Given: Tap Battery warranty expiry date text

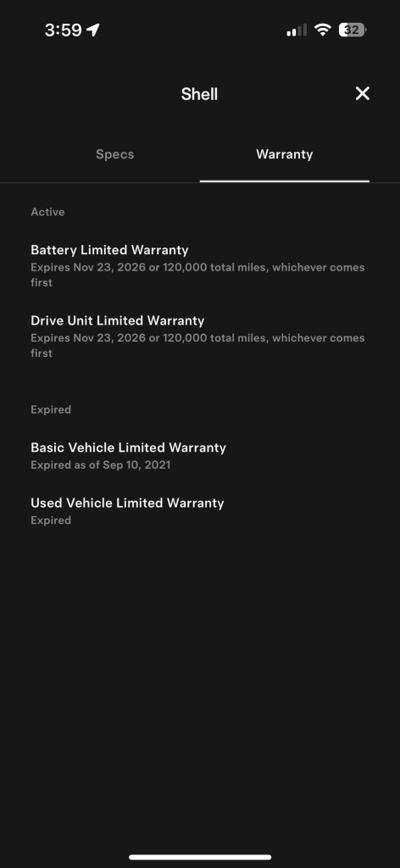Looking at the screenshot, I should tap(197, 275).
